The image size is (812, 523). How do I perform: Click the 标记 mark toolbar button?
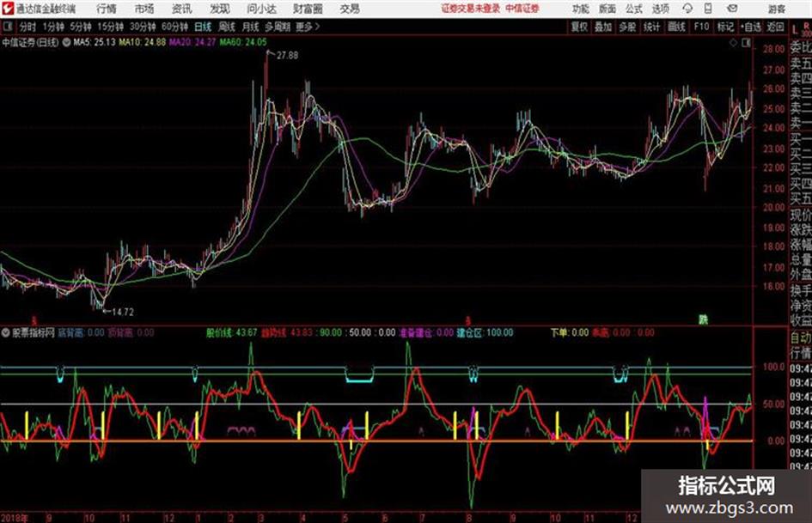[725, 27]
